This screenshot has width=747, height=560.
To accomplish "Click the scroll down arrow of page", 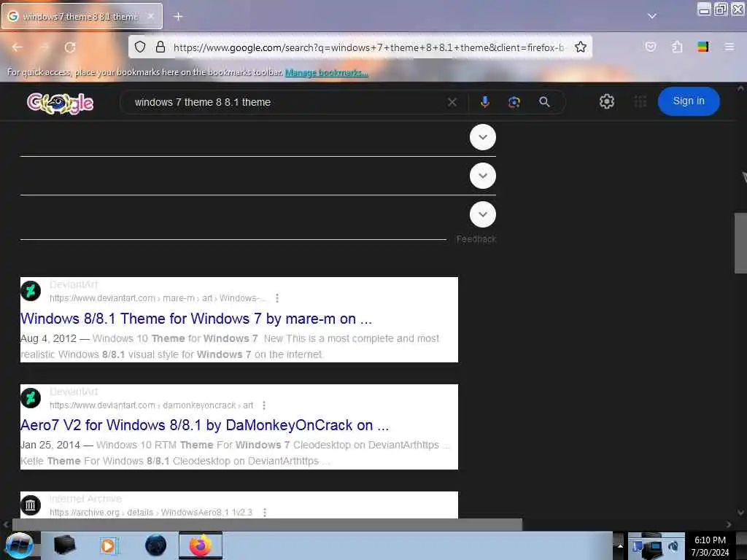I will (740, 513).
